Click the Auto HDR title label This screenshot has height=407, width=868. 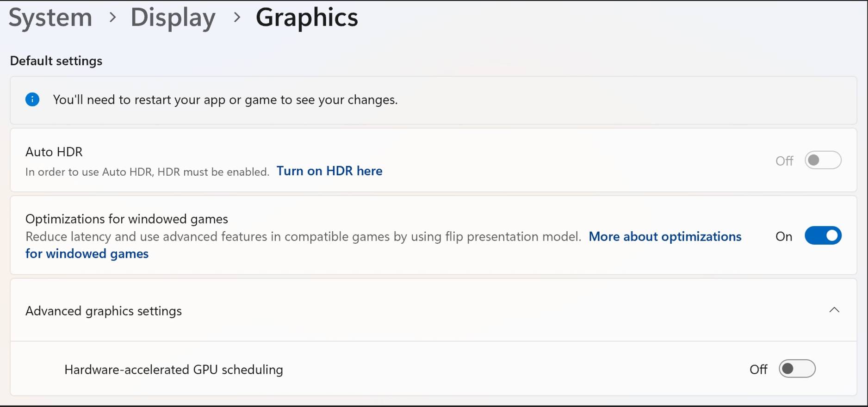coord(54,152)
